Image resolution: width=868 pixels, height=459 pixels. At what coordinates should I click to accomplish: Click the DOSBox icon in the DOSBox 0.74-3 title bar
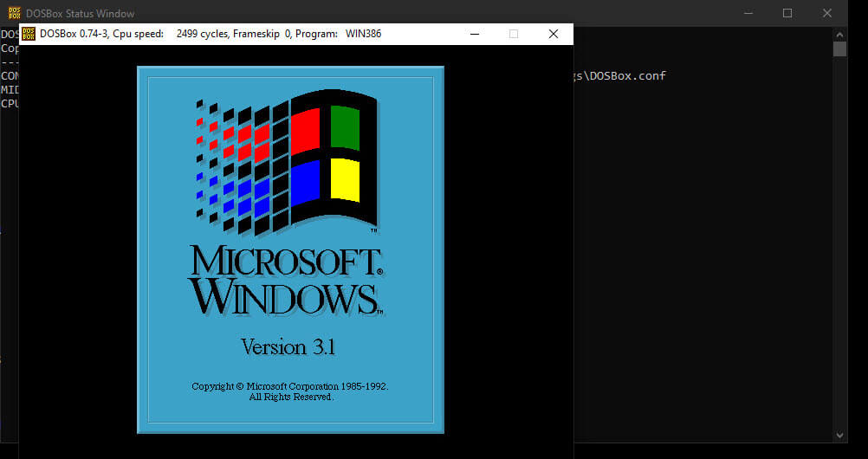coord(29,34)
